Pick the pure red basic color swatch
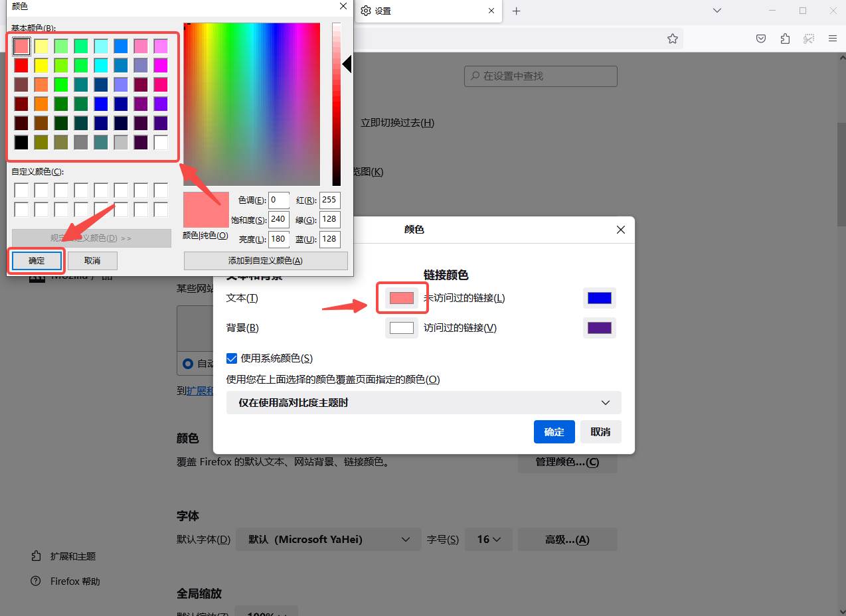The height and width of the screenshot is (616, 846). [x=21, y=65]
